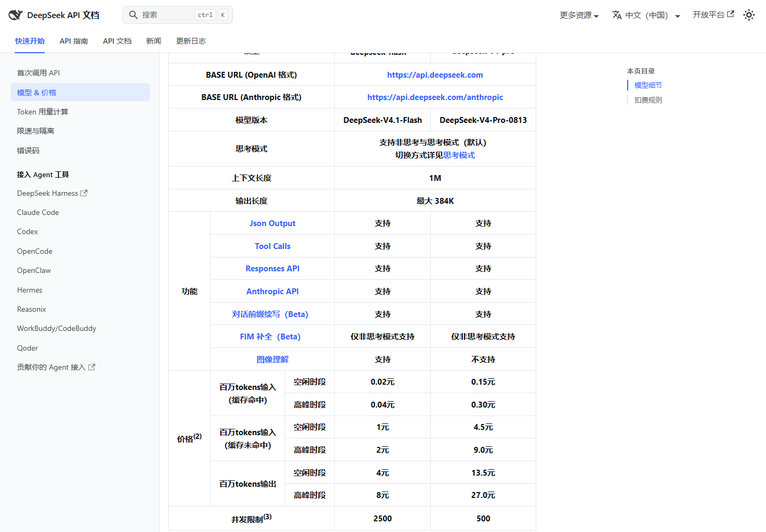Click the https://api.deepseek.com/anthropic link
Image resolution: width=766 pixels, height=532 pixels.
point(435,97)
